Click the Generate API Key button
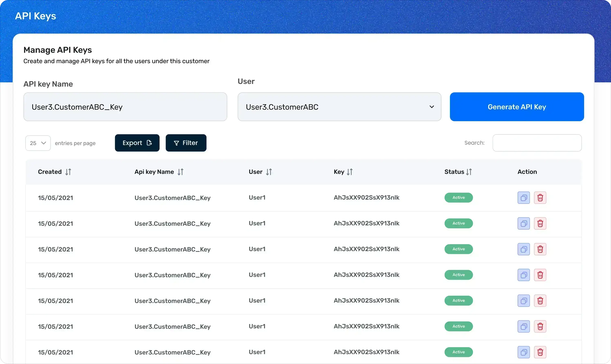Image resolution: width=611 pixels, height=364 pixels. pyautogui.click(x=517, y=107)
